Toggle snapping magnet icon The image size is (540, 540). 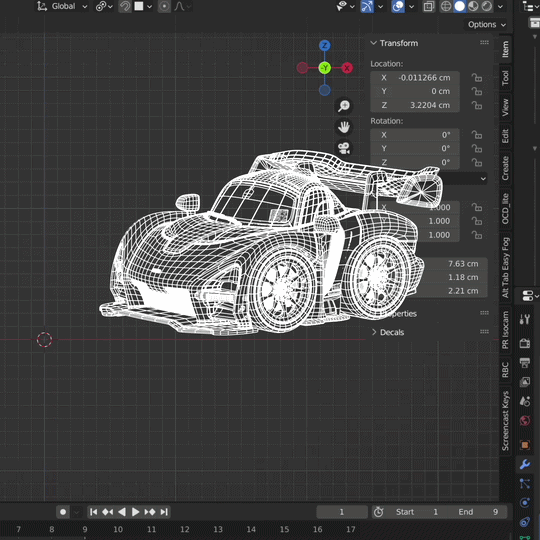(125, 6)
